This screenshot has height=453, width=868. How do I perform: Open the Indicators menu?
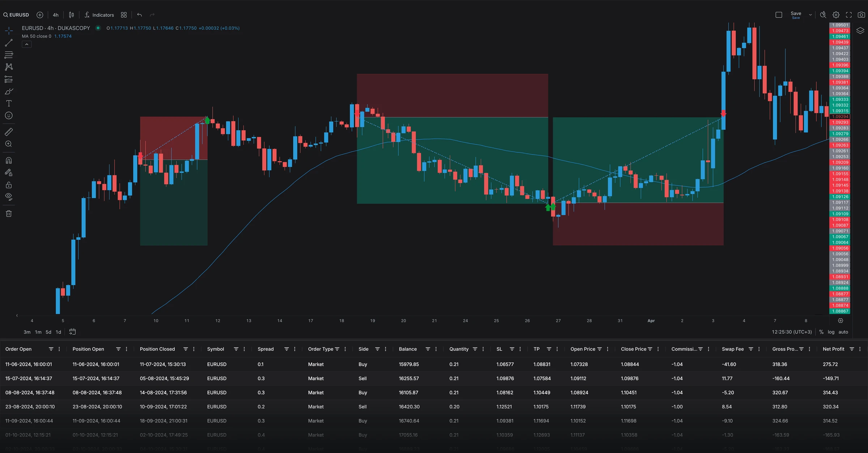(x=99, y=15)
